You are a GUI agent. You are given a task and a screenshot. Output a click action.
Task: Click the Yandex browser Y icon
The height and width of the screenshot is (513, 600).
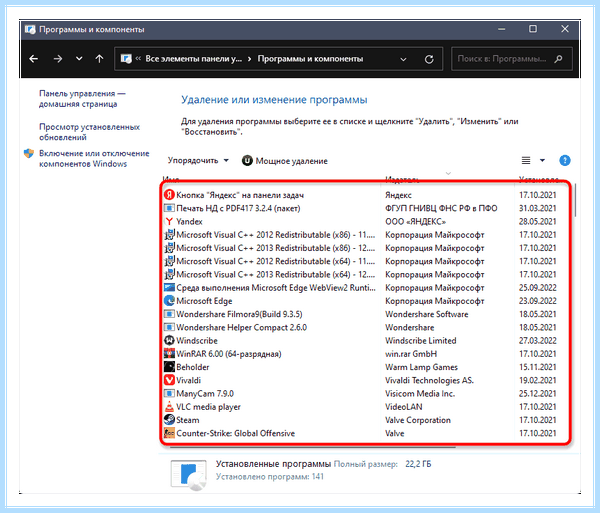coord(169,221)
